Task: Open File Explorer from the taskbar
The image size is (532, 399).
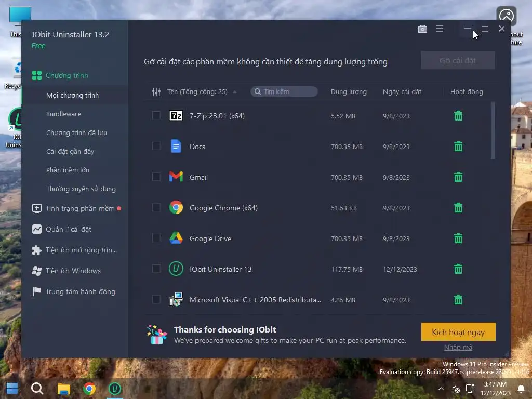Action: coord(63,389)
